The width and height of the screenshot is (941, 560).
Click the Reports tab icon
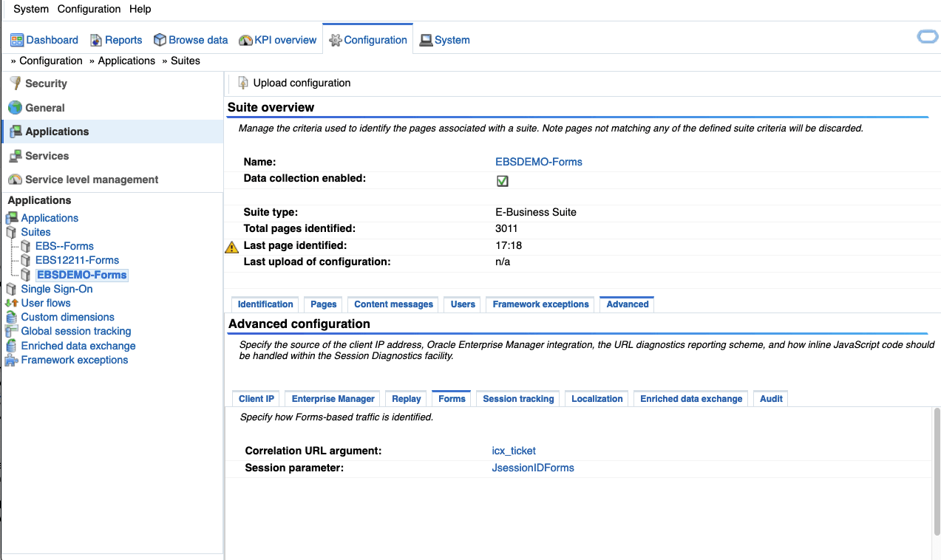click(x=96, y=40)
